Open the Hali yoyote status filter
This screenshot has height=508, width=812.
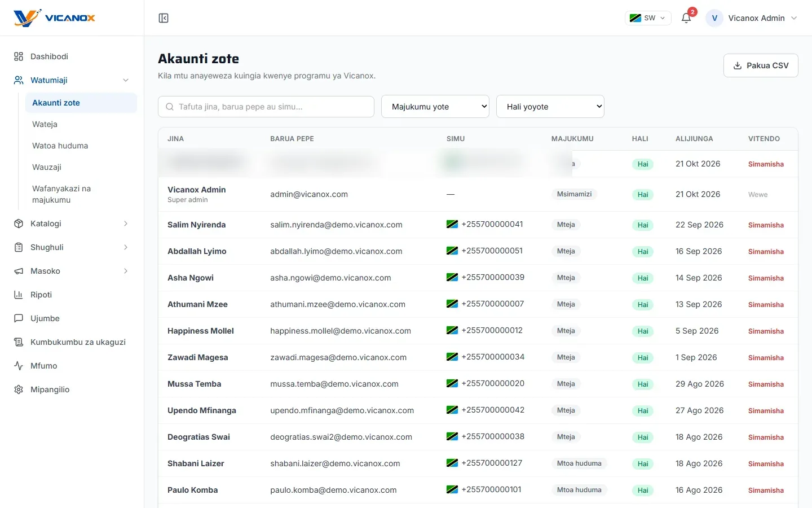(x=550, y=107)
